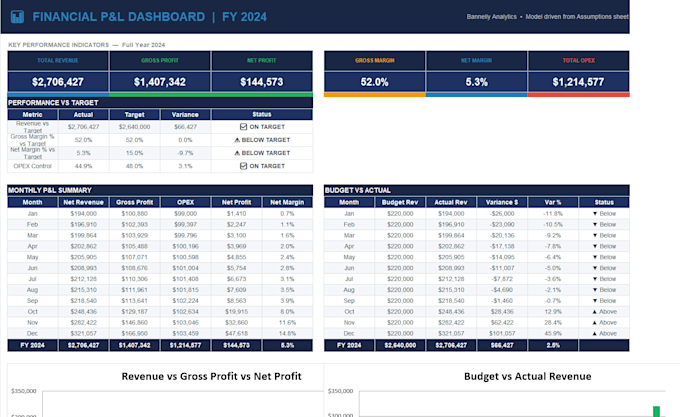Select the 2.5% FY 2024 total Var % cell
680x417 pixels.
553,345
